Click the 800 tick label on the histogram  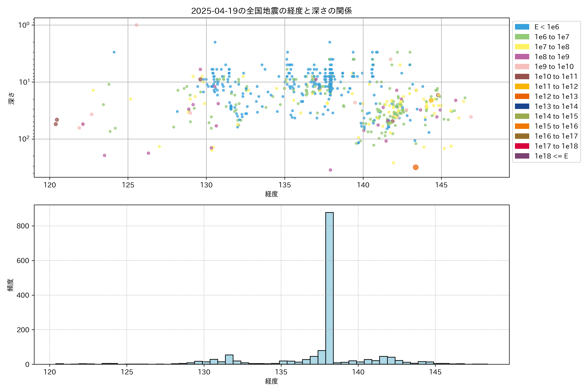coord(23,226)
